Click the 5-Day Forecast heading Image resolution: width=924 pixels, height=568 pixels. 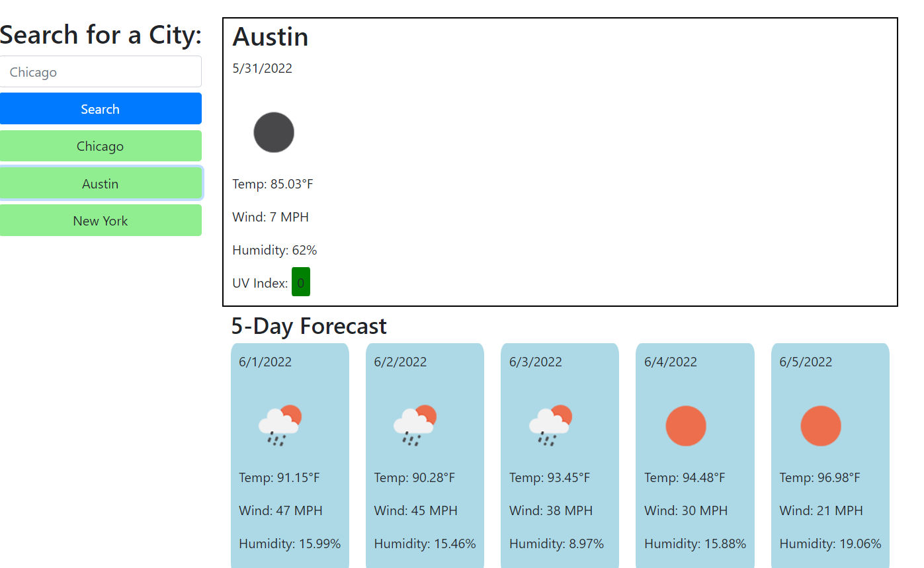click(x=309, y=326)
